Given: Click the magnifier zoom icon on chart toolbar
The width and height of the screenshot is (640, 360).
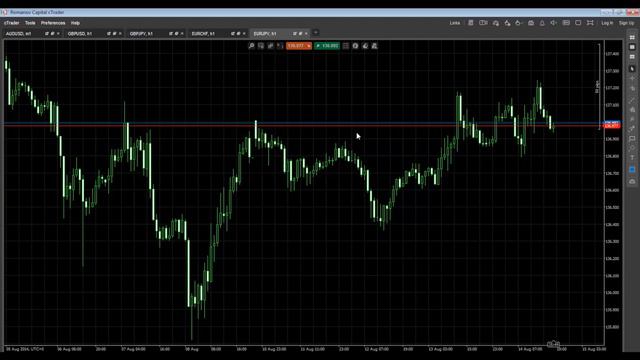Looking at the screenshot, I should [251, 46].
